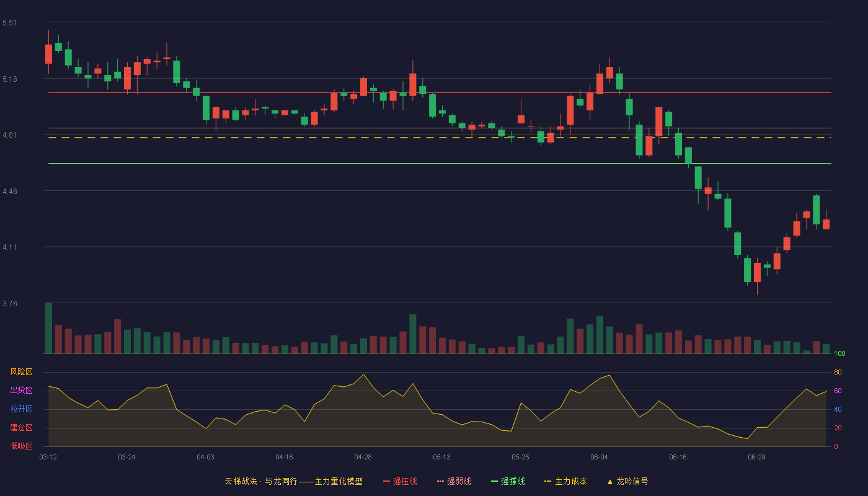Click the 06-04 date label
The height and width of the screenshot is (496, 868).
[x=599, y=457]
